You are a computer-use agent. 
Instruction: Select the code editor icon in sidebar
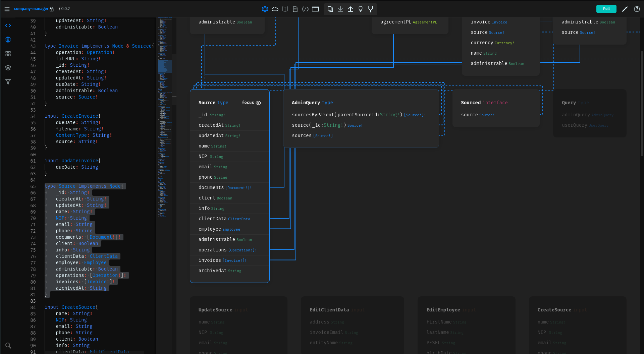point(8,25)
